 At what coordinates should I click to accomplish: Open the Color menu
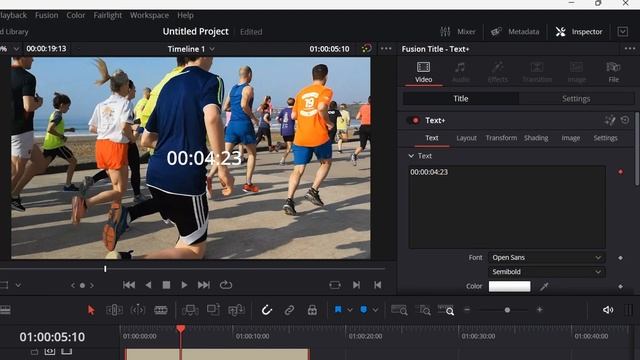[x=76, y=15]
